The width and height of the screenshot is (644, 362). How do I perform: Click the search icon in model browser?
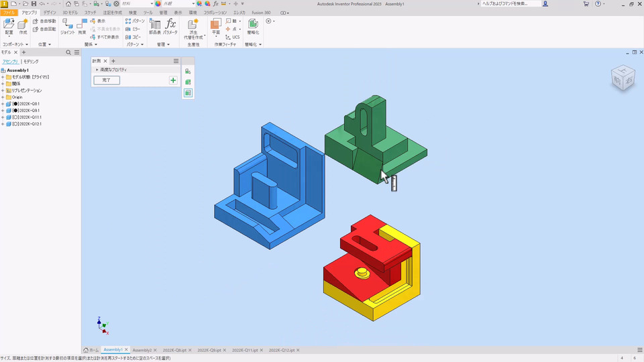[68, 52]
